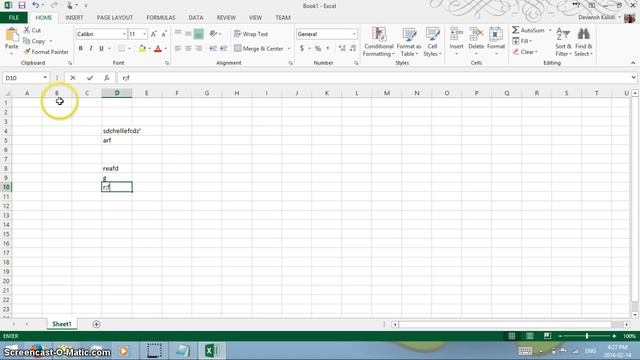Open Cell Styles gallery

(432, 42)
